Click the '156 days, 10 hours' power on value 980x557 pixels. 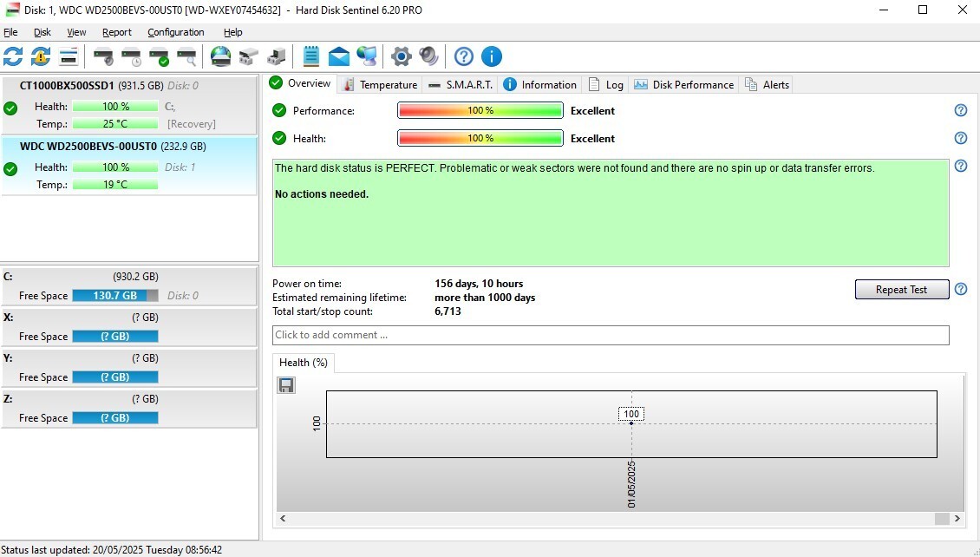point(479,284)
